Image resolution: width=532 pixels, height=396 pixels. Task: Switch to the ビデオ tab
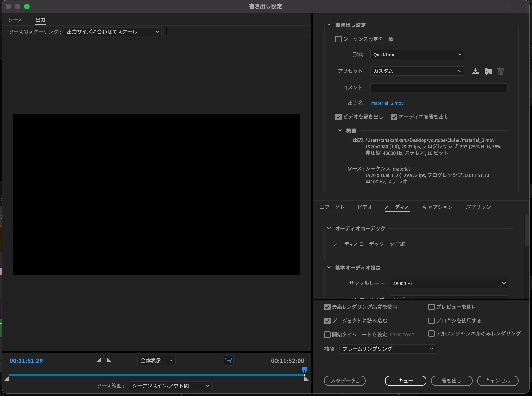365,207
